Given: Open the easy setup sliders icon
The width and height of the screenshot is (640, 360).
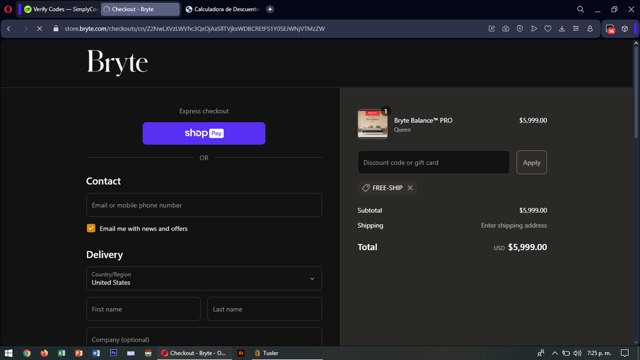Looking at the screenshot, I should 576,29.
